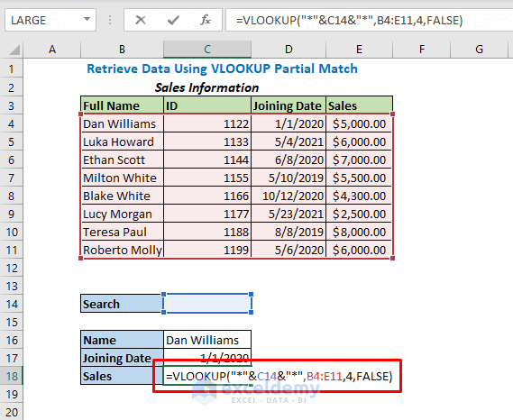The image size is (513, 420).
Task: Click sales value $7,000.00
Action: point(359,160)
